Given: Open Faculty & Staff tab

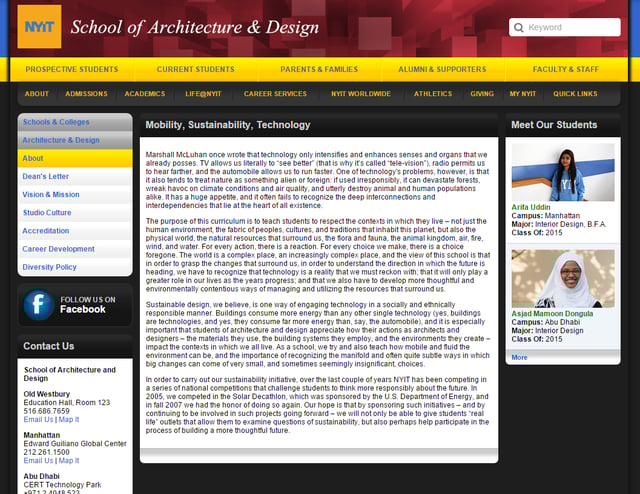Looking at the screenshot, I should [566, 69].
